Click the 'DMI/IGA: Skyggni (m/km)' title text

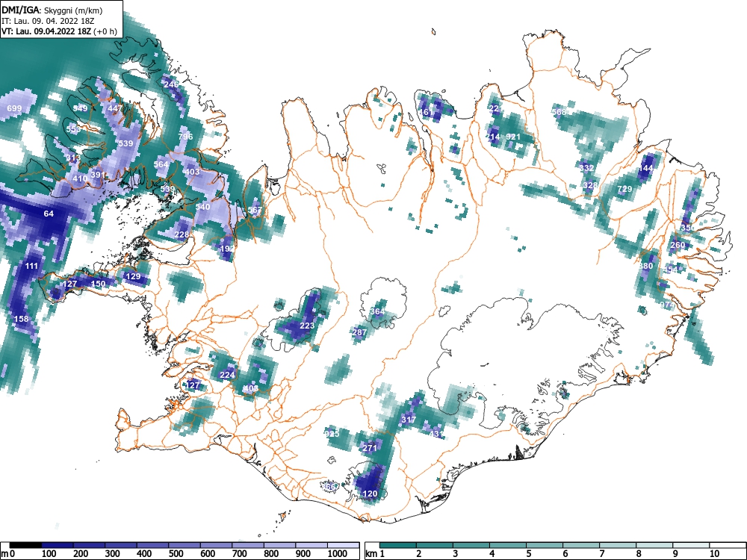pos(52,10)
